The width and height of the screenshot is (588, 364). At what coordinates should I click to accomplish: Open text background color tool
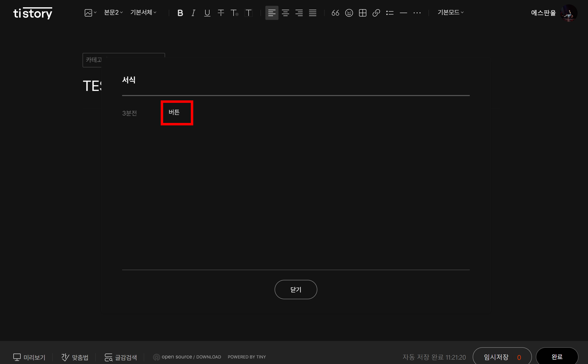pyautogui.click(x=248, y=13)
